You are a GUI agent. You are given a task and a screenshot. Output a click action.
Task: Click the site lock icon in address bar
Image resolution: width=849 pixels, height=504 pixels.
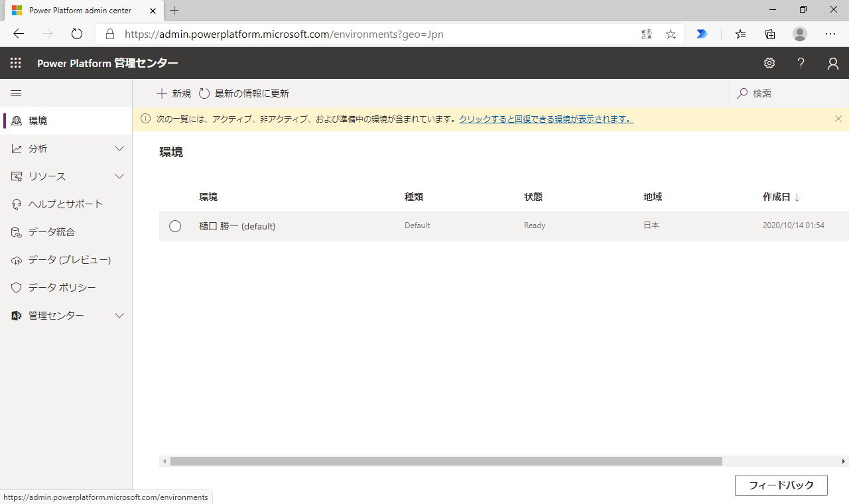click(110, 34)
